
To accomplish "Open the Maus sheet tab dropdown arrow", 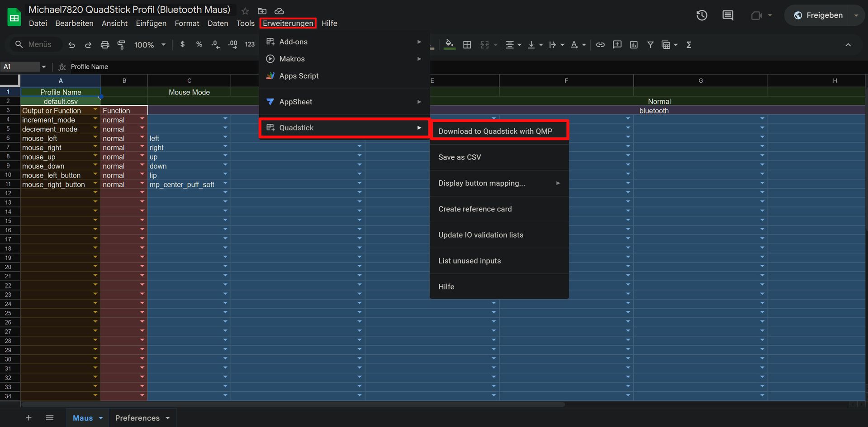I will (101, 418).
